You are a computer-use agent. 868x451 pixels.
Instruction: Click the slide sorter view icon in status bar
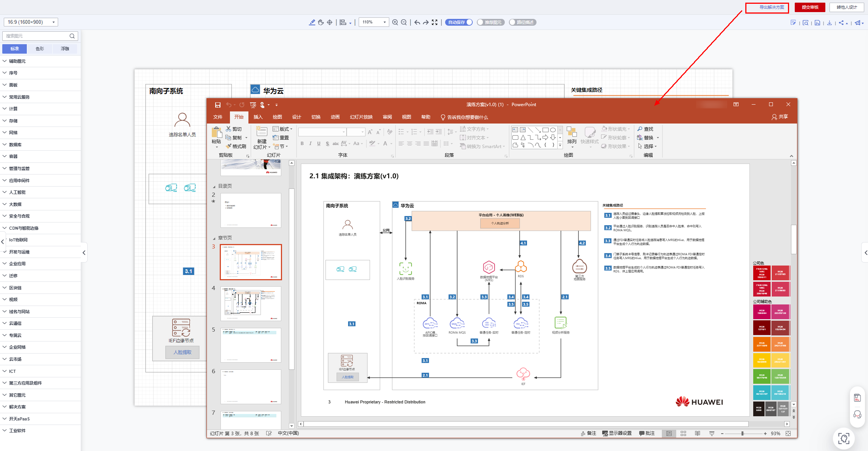click(683, 434)
